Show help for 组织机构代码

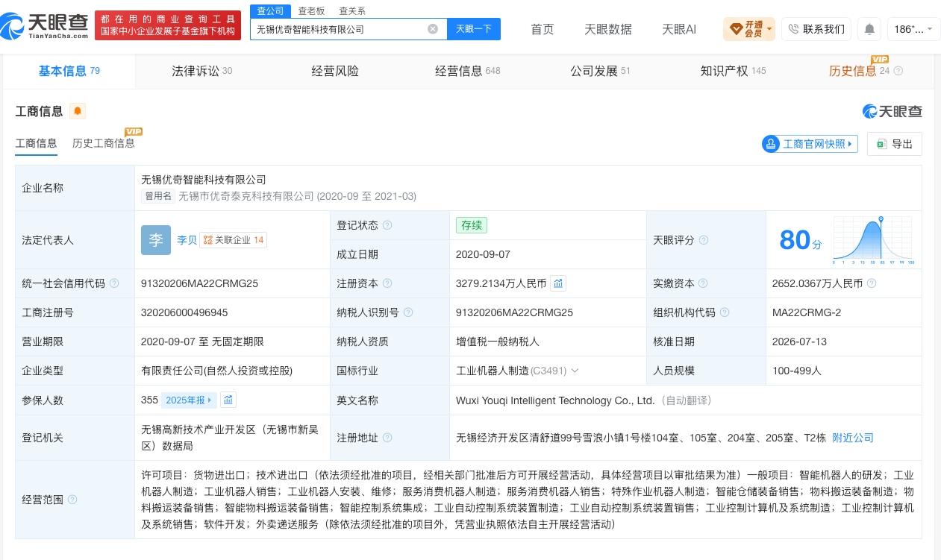point(724,312)
